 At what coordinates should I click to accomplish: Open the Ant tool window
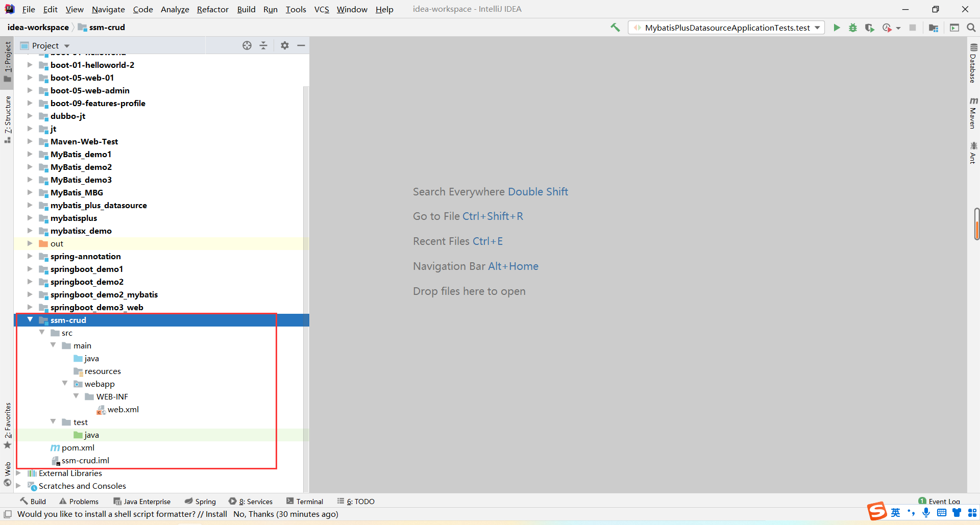click(973, 153)
